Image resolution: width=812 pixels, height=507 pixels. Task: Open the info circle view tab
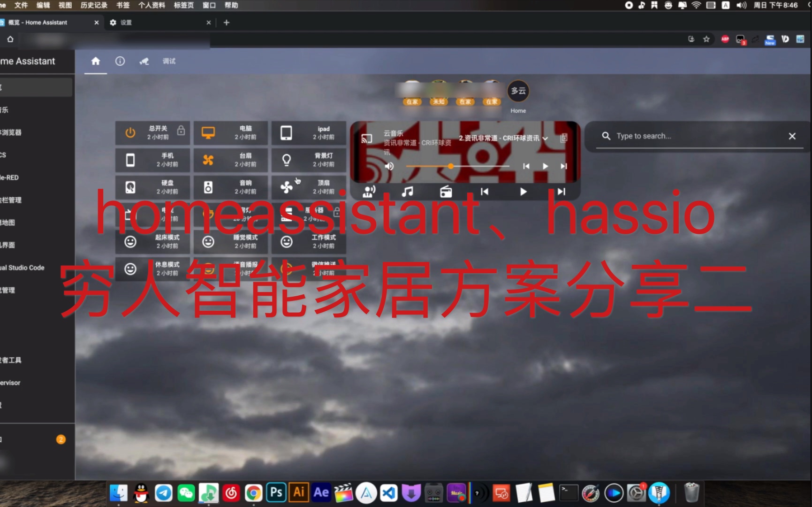click(120, 61)
